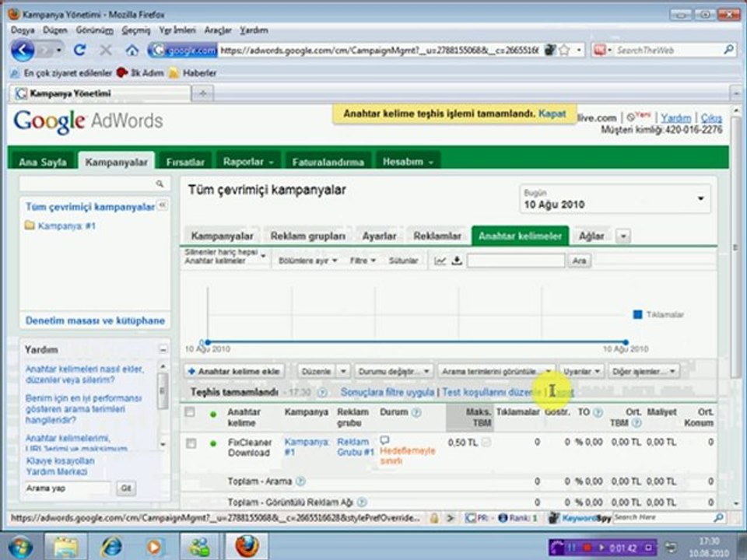Toggle the chart graph icon
Screen dimensions: 747x560
tap(440, 261)
